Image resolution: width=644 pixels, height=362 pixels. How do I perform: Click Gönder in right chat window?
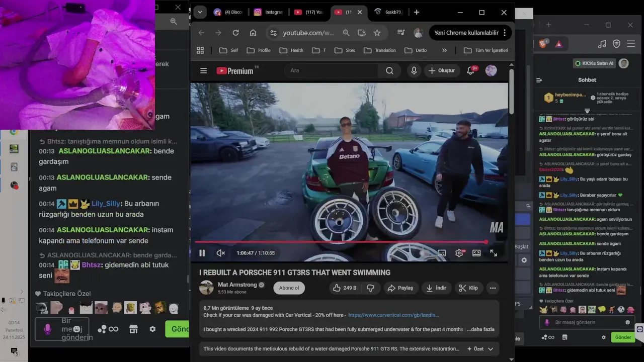[623, 337]
